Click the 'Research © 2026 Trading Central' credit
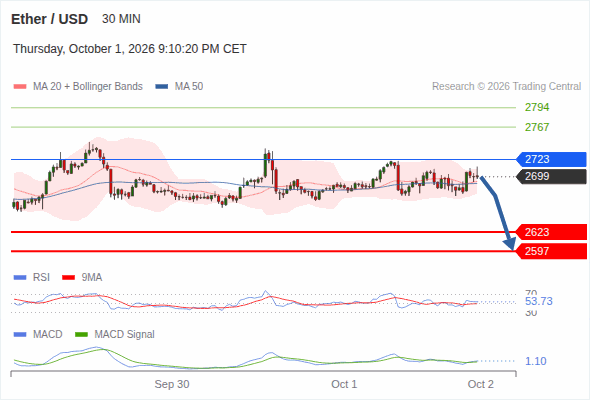The height and width of the screenshot is (400, 590). 506,87
